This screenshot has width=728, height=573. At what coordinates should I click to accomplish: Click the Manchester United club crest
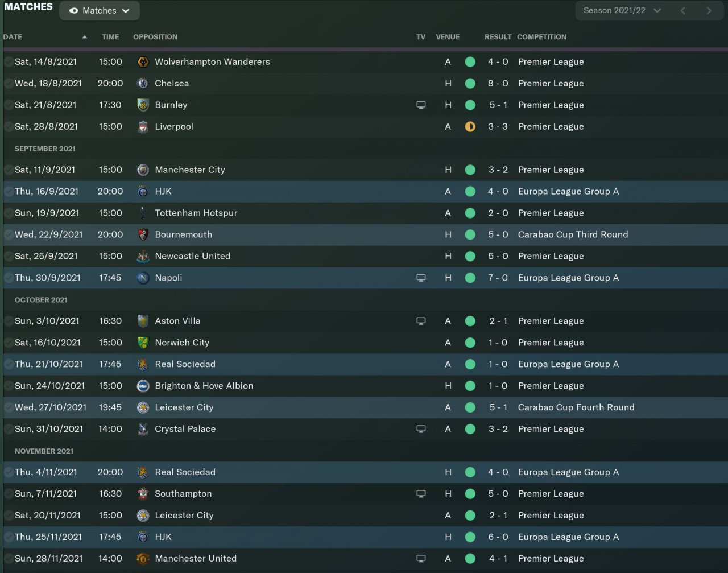[x=143, y=559]
